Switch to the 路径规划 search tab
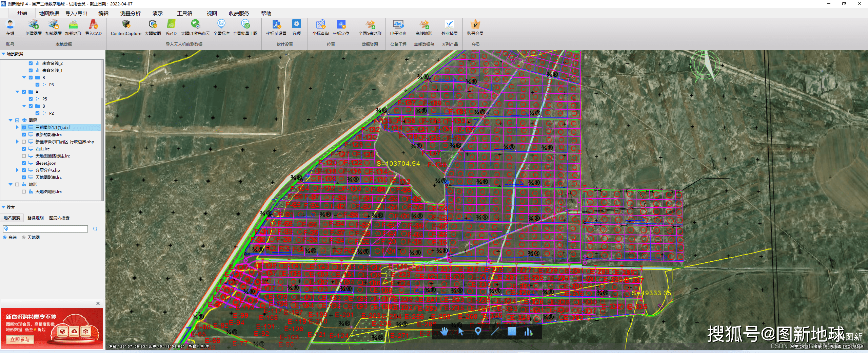Image resolution: width=868 pixels, height=353 pixels. [35, 218]
